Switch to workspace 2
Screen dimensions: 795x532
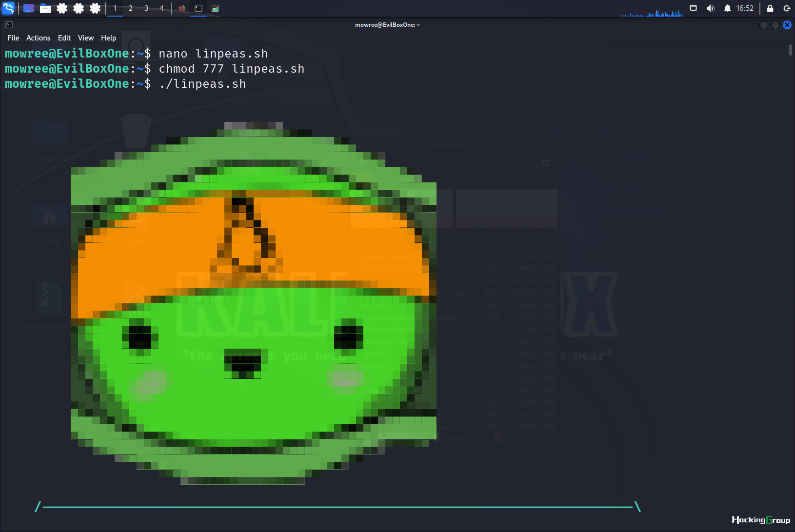click(131, 8)
